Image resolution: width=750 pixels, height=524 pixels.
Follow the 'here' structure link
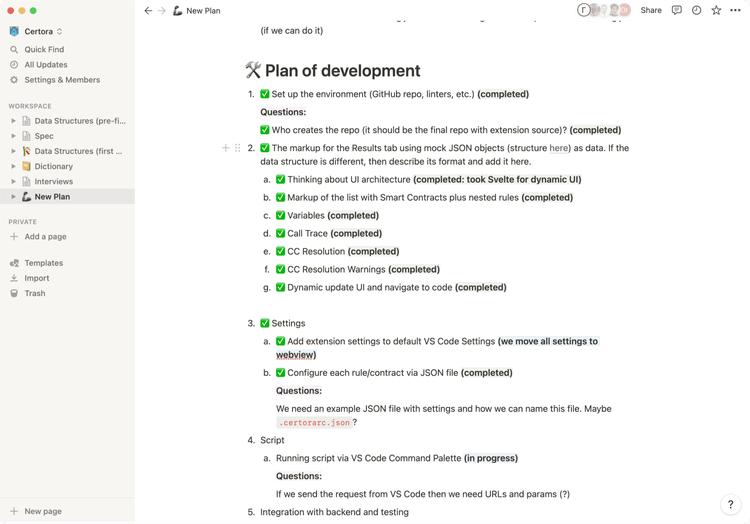[558, 148]
